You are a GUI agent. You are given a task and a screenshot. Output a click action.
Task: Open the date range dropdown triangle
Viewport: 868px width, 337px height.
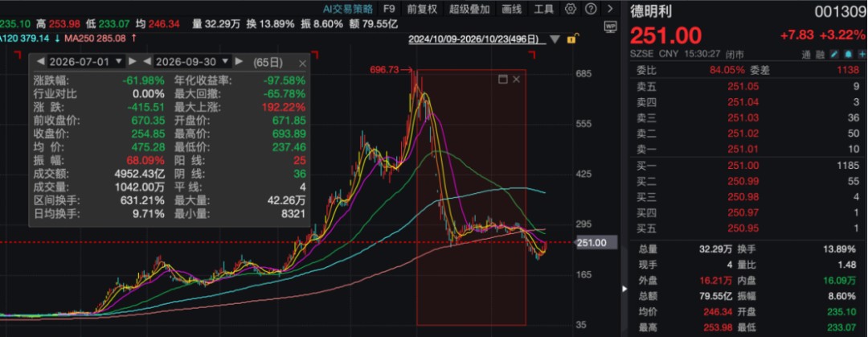click(555, 39)
